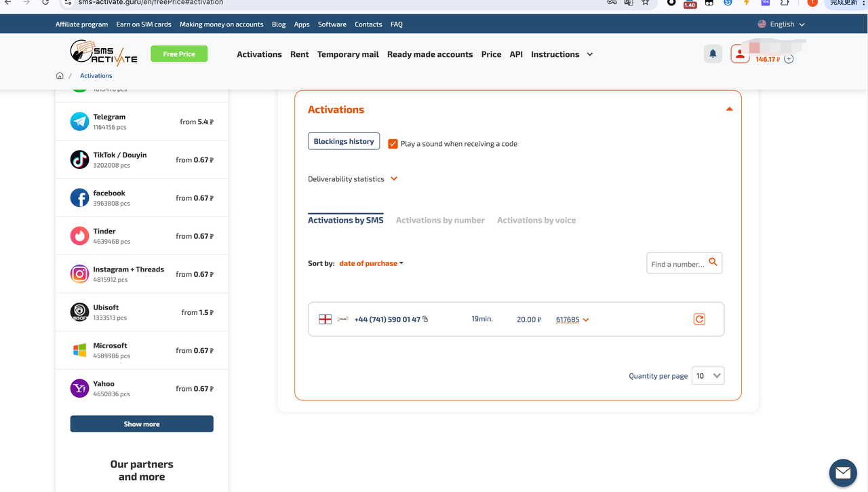Open the Earn on SIM cards link
868x492 pixels.
point(144,24)
